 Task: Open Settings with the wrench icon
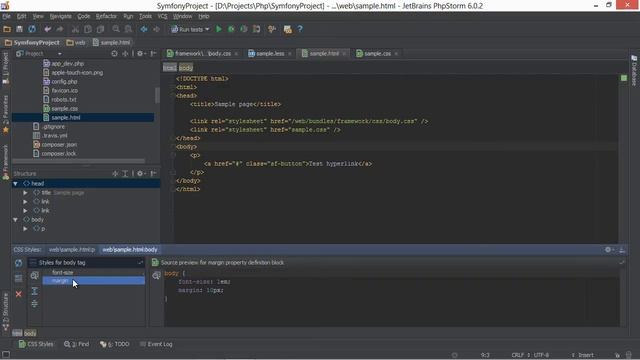coord(271,29)
